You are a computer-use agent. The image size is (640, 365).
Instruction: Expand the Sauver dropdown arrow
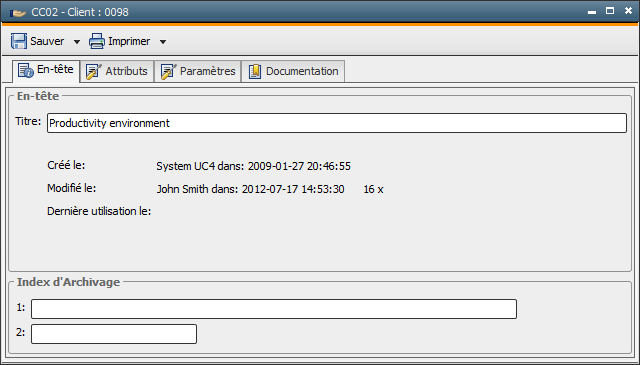pyautogui.click(x=77, y=42)
